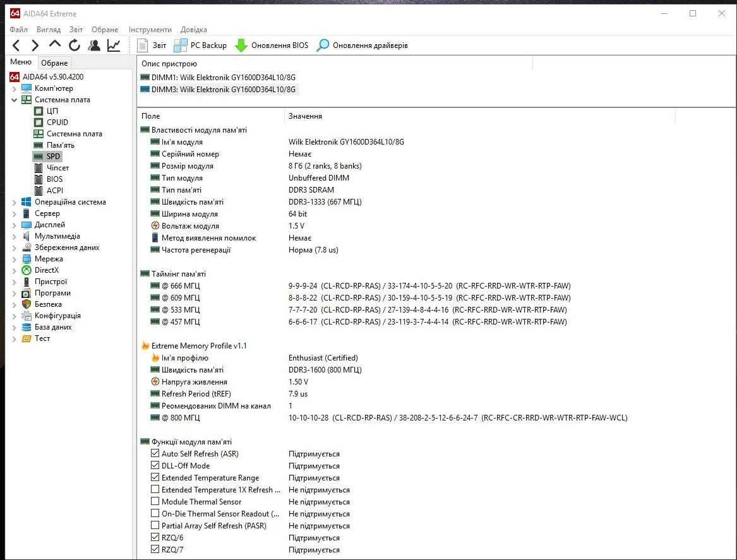
Task: Open the user profile toolbar icon
Action: click(x=94, y=45)
